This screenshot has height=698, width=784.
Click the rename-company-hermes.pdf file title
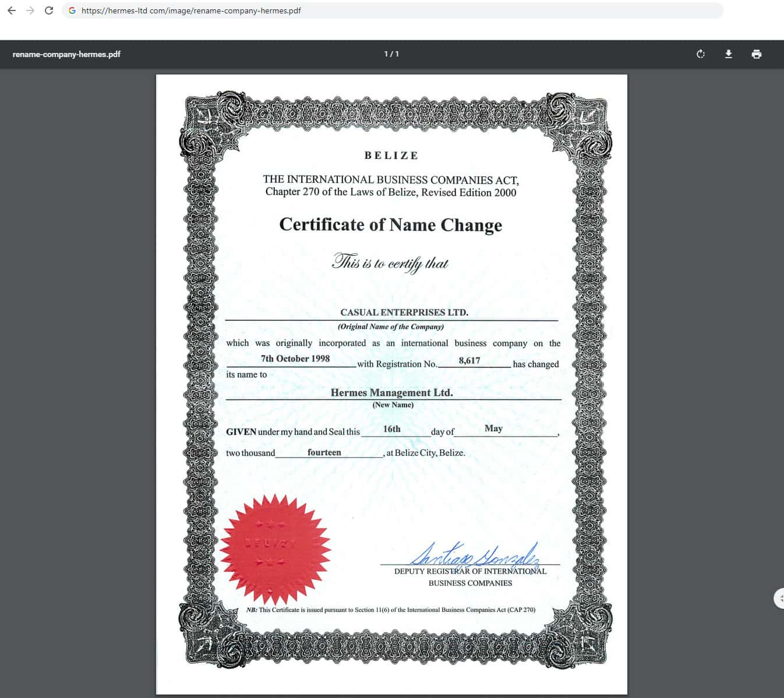pyautogui.click(x=66, y=54)
